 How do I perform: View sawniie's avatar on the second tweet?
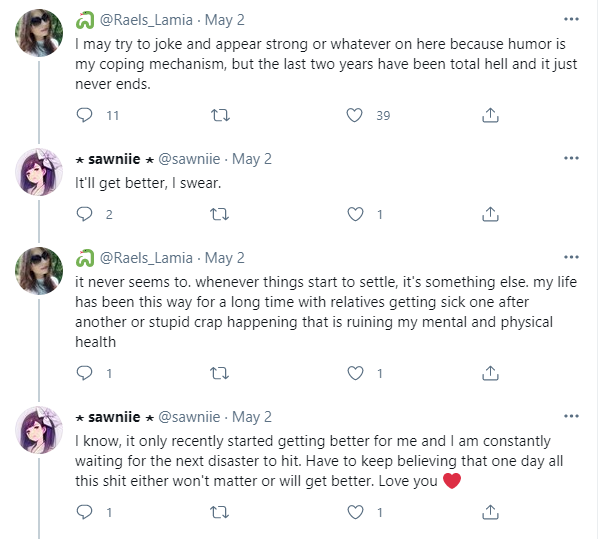click(x=39, y=172)
